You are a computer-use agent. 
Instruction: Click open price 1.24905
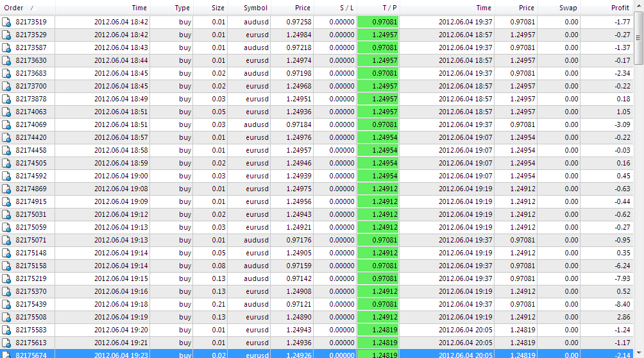[x=299, y=253]
